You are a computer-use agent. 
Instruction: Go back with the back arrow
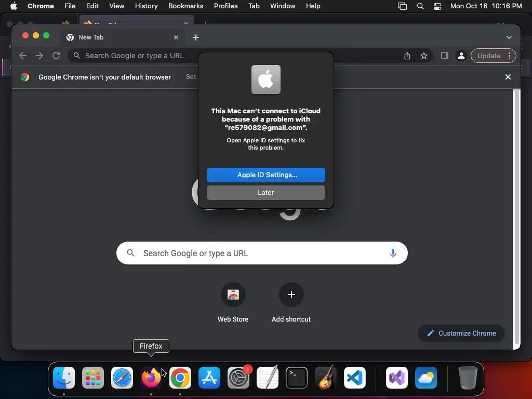23,56
